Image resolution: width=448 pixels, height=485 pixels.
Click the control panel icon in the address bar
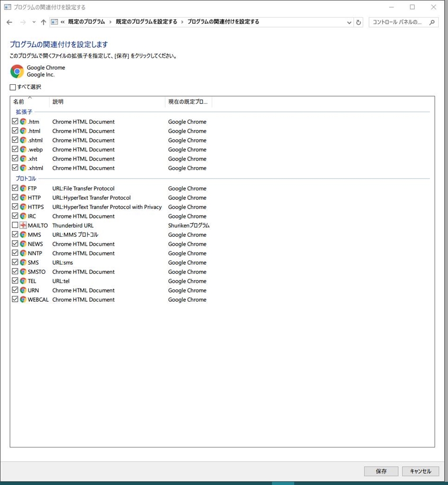(54, 22)
